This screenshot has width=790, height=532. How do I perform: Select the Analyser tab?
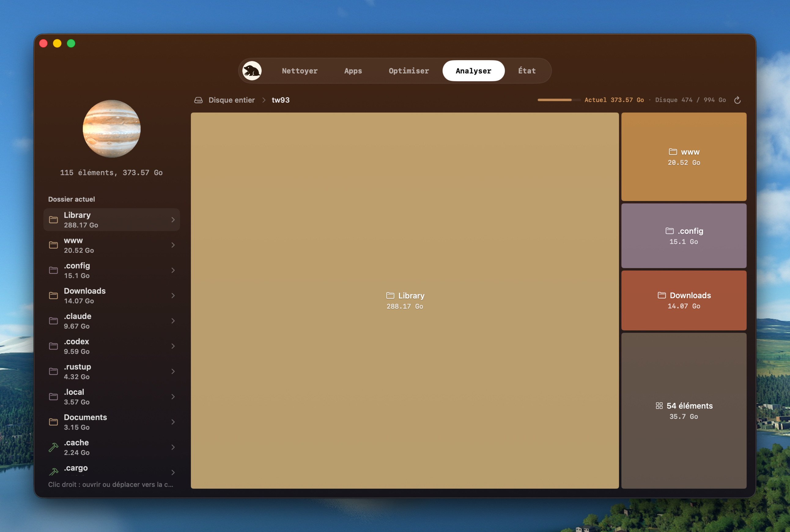[x=473, y=71]
